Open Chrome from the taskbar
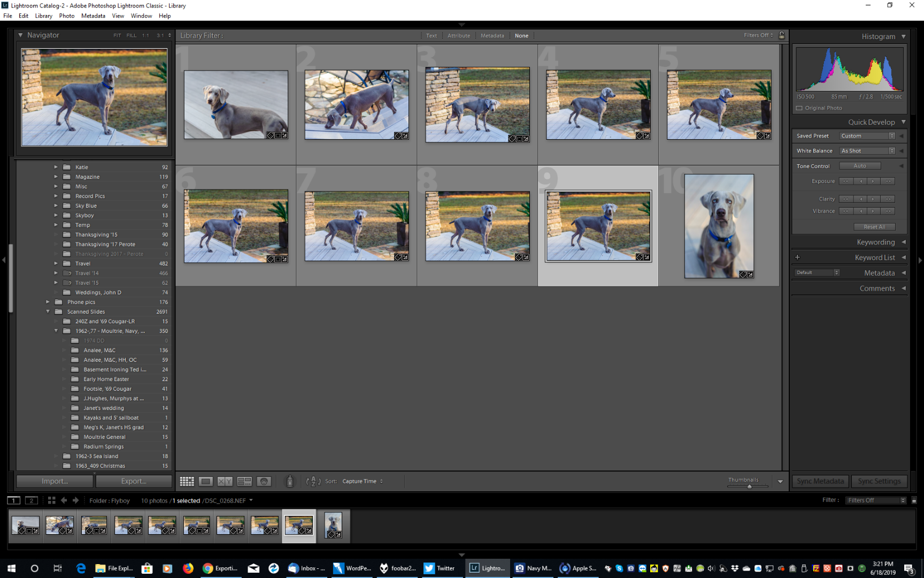The height and width of the screenshot is (578, 924). pyautogui.click(x=220, y=568)
